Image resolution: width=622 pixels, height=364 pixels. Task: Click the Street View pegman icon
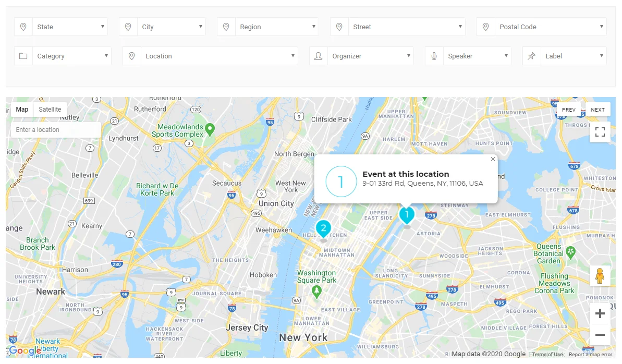coord(600,276)
